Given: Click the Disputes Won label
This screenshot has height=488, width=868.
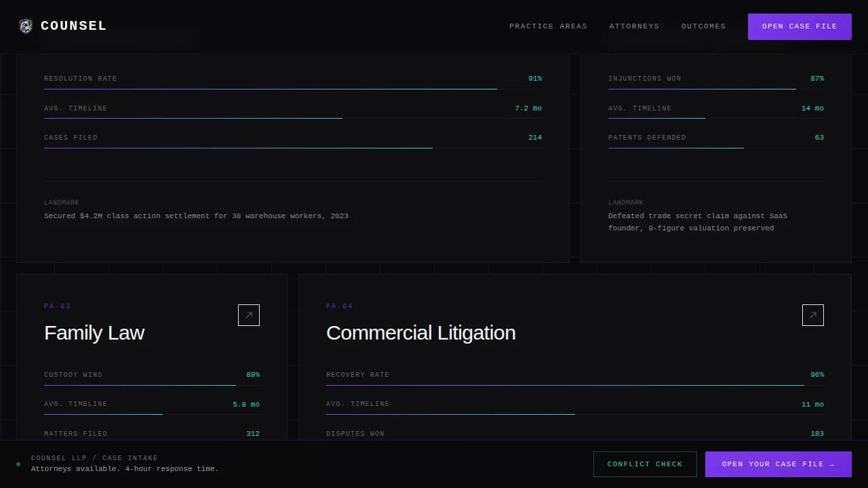Looking at the screenshot, I should click(x=355, y=434).
